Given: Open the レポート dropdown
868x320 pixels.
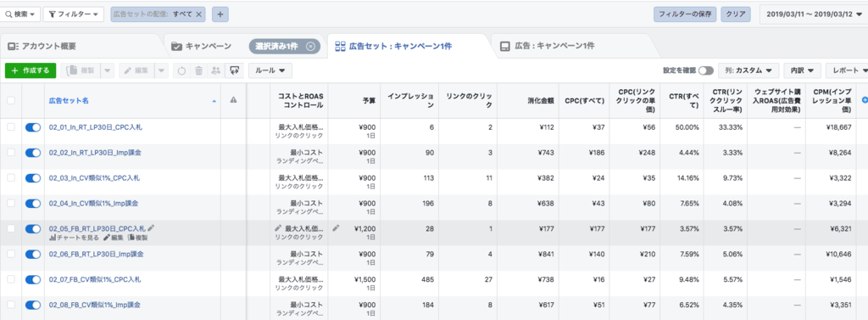Looking at the screenshot, I should click(847, 70).
